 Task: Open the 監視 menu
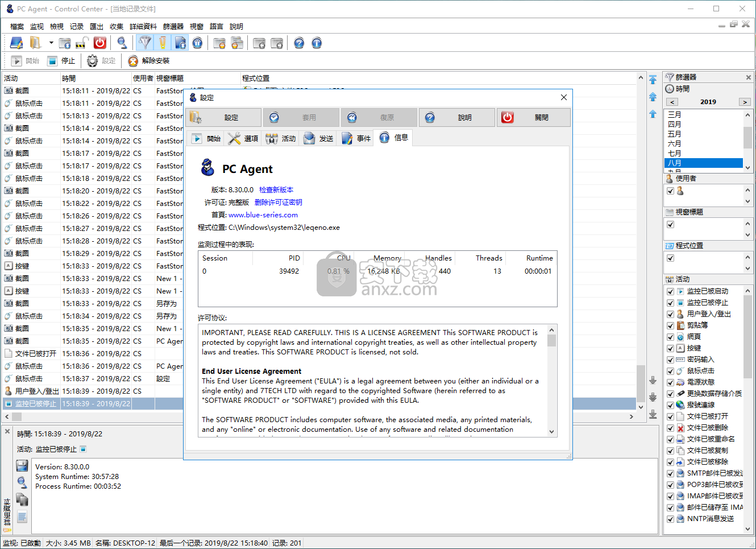click(37, 27)
